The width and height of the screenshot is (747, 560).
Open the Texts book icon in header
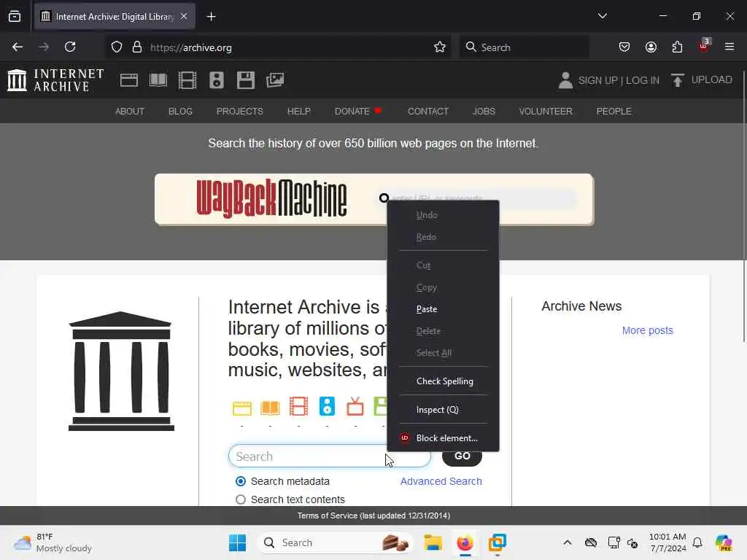[158, 80]
